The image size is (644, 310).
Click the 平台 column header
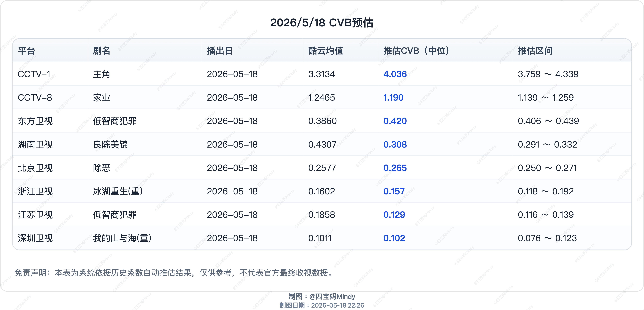tap(27, 51)
